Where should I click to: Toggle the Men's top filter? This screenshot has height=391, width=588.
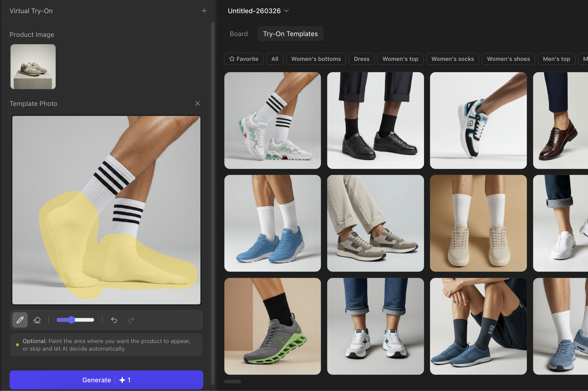coord(556,59)
